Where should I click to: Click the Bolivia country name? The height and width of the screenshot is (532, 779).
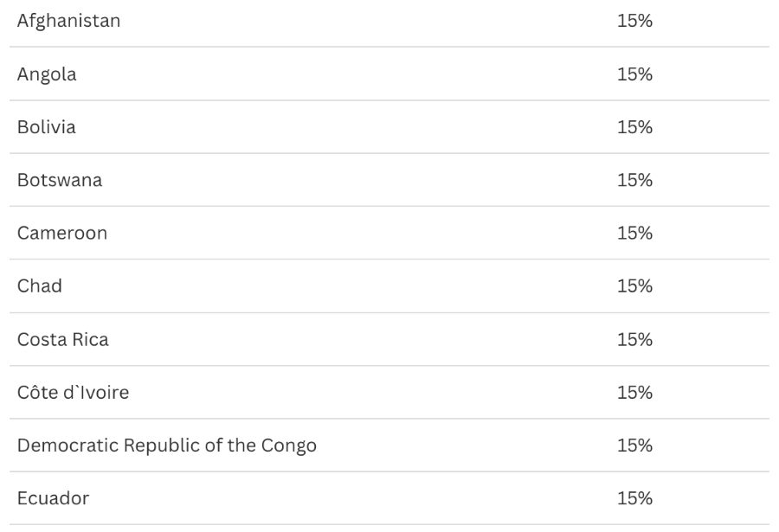pyautogui.click(x=47, y=127)
